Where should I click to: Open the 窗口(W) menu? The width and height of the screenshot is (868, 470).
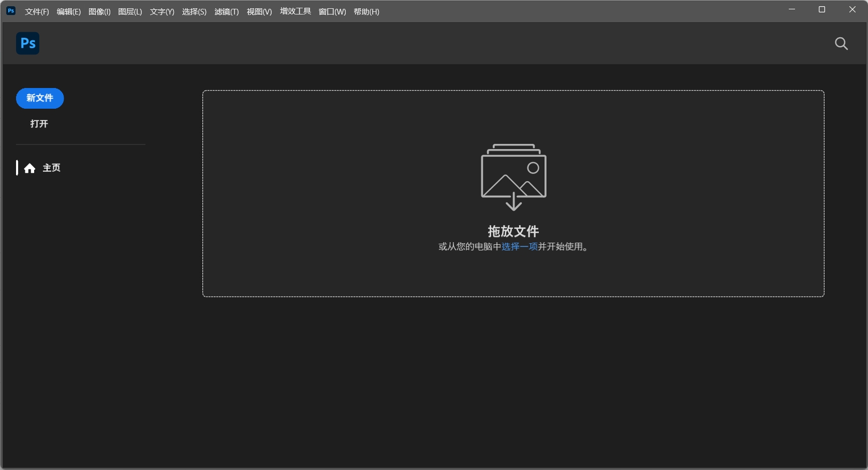pyautogui.click(x=332, y=11)
